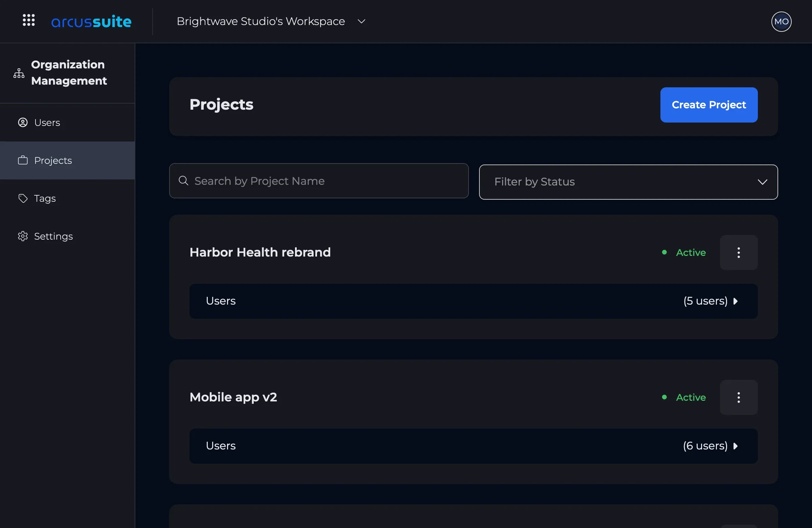Click the Organization Management heading
This screenshot has height=528, width=812.
tap(69, 73)
